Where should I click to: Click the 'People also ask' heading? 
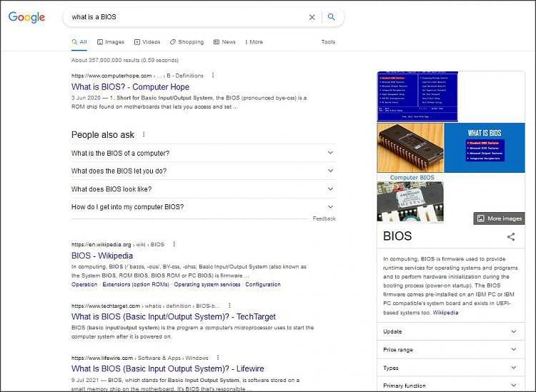[102, 134]
